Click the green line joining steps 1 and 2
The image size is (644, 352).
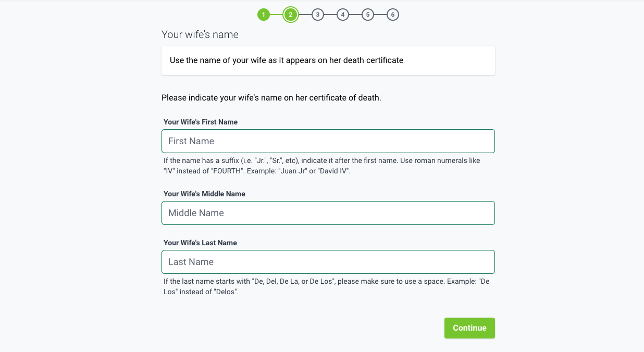tap(277, 15)
